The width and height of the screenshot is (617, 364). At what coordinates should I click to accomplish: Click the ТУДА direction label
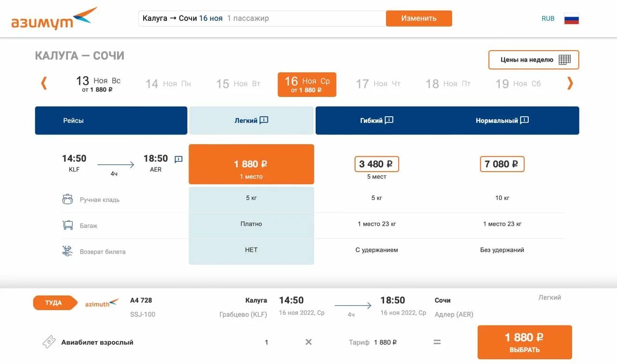point(55,303)
